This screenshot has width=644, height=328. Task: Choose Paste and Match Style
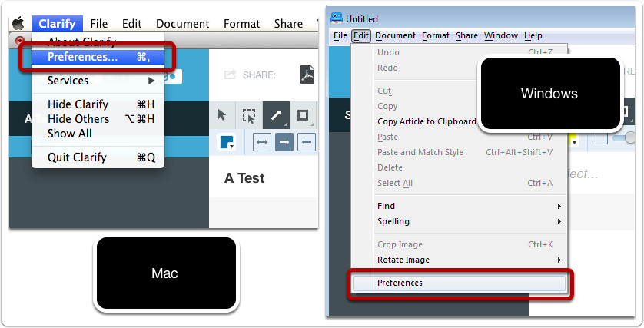click(x=459, y=152)
